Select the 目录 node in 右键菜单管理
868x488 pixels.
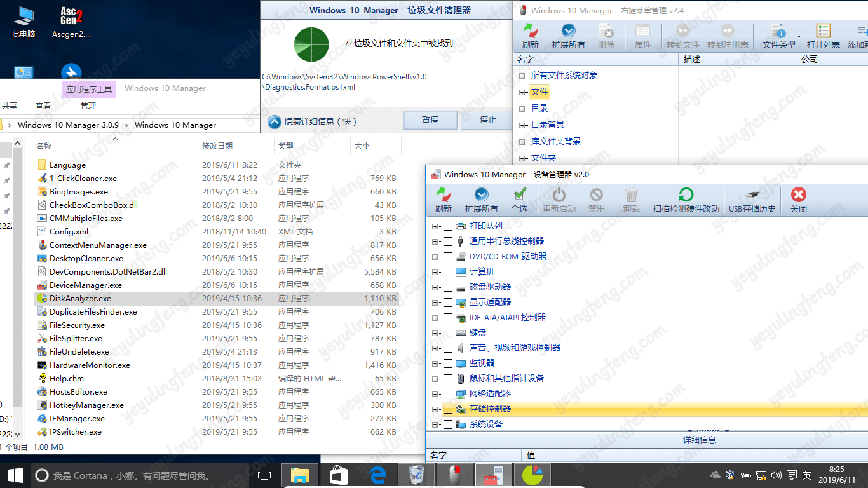click(539, 109)
